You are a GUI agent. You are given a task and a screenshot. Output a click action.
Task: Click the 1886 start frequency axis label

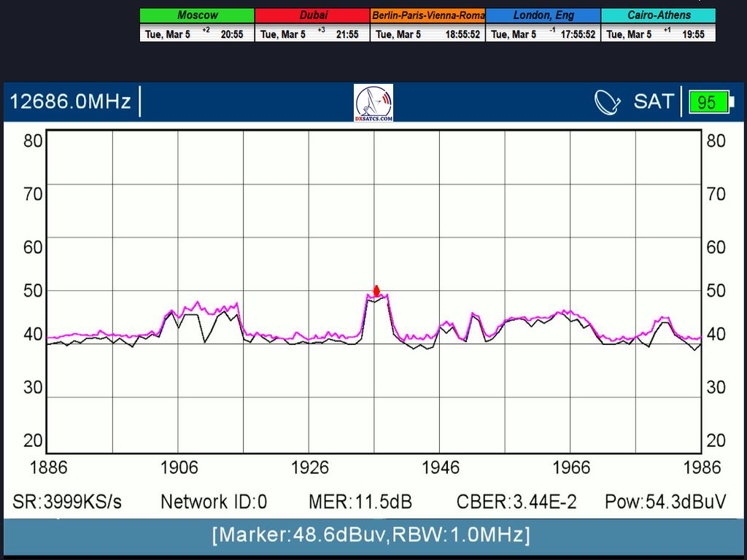click(47, 467)
